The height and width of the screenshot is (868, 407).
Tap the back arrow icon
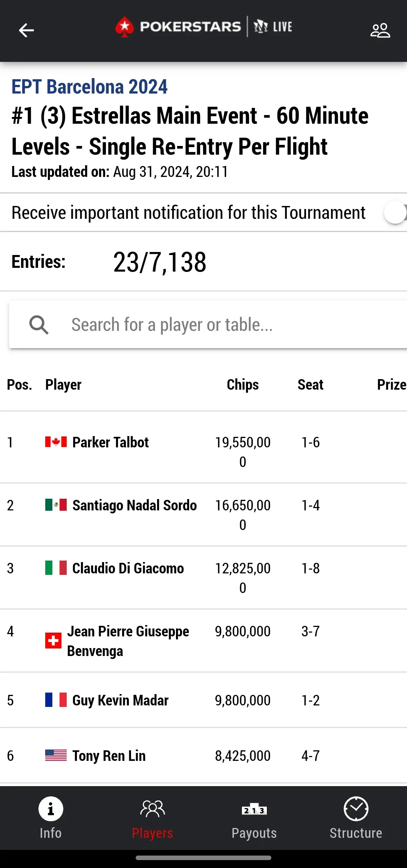tap(26, 30)
